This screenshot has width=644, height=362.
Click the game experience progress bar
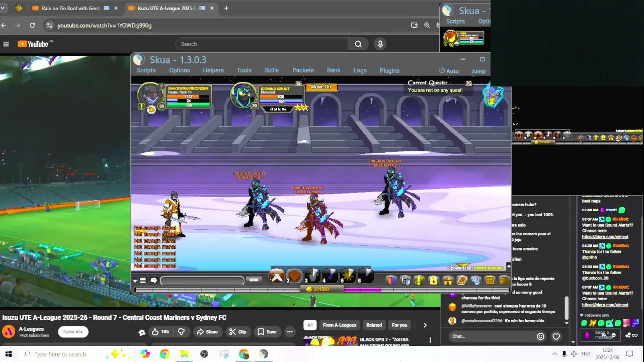322,289
